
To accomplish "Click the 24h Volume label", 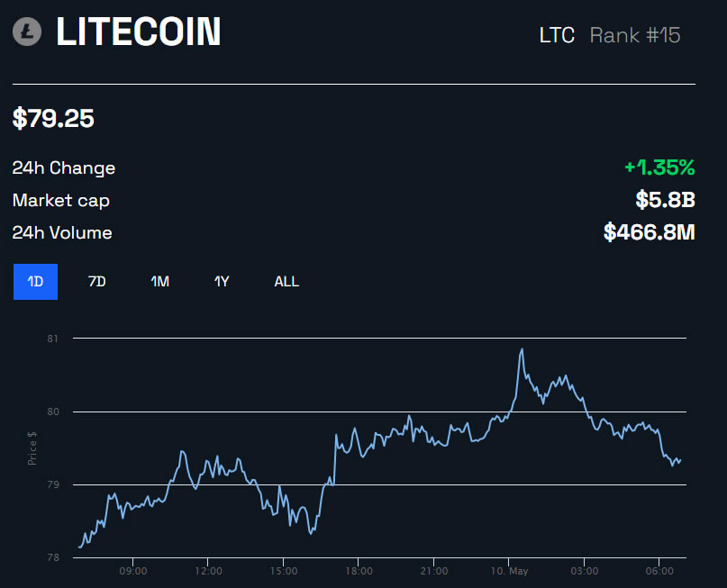I will pyautogui.click(x=62, y=232).
